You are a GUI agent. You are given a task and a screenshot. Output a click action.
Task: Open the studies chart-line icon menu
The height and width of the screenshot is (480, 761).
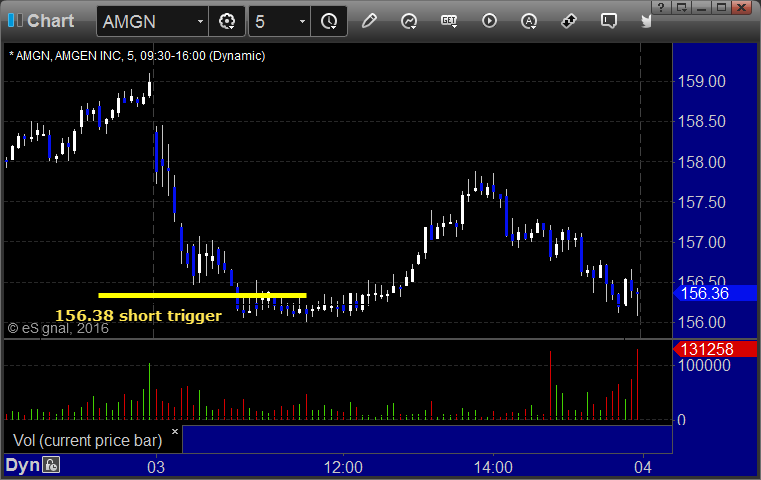pyautogui.click(x=409, y=21)
